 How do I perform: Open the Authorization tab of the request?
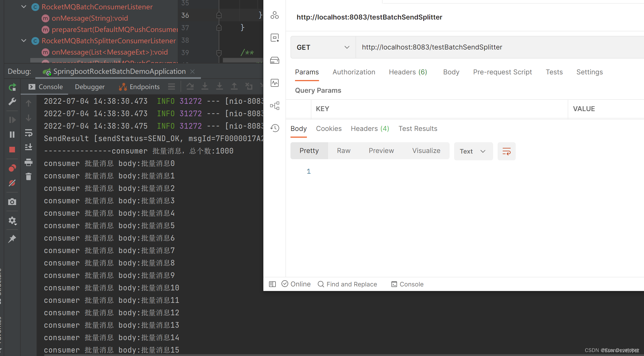click(354, 72)
